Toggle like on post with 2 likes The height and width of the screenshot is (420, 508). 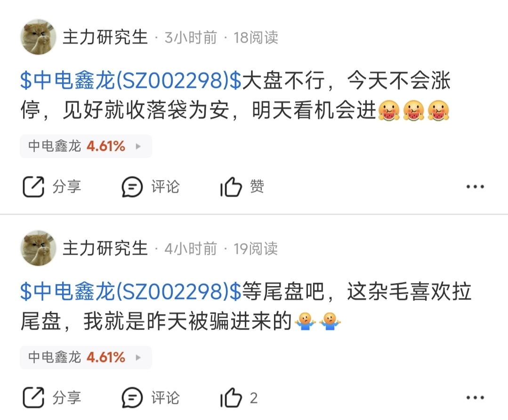231,398
